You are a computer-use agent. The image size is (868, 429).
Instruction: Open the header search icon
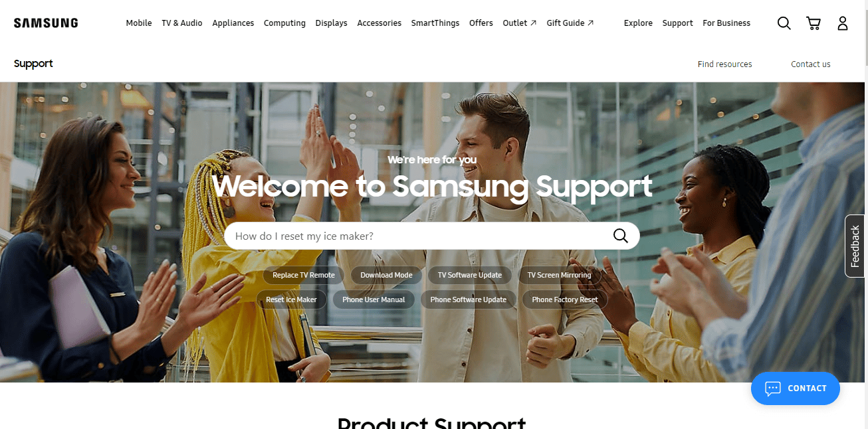click(784, 23)
